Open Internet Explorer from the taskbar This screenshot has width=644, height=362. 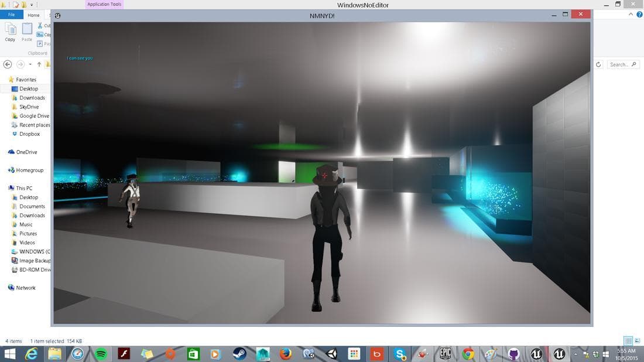[x=31, y=354]
